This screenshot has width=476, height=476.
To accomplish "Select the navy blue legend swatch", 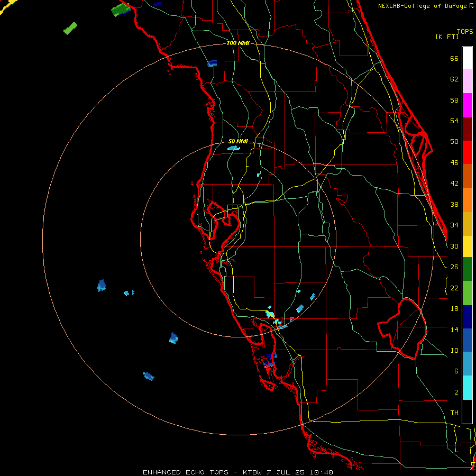I will (467, 316).
